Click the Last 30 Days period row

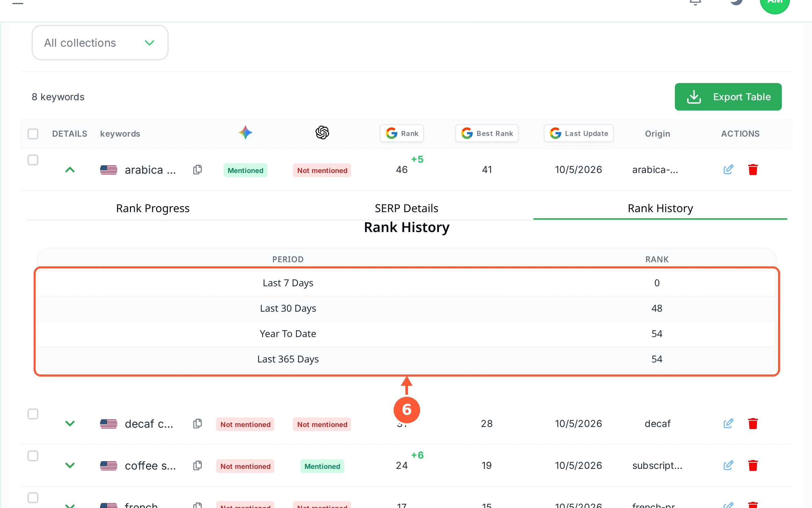(x=407, y=308)
